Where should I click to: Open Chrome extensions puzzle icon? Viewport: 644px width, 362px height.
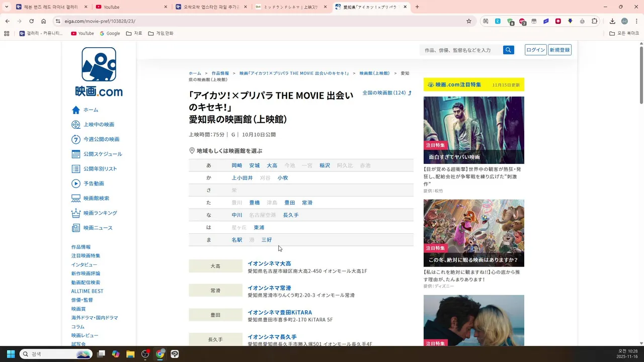click(x=595, y=21)
